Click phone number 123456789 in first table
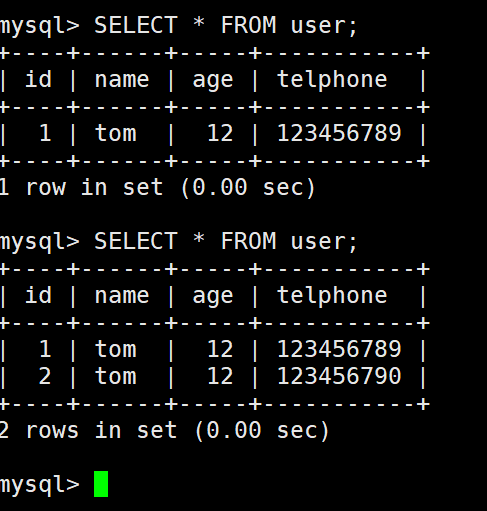 coord(339,133)
